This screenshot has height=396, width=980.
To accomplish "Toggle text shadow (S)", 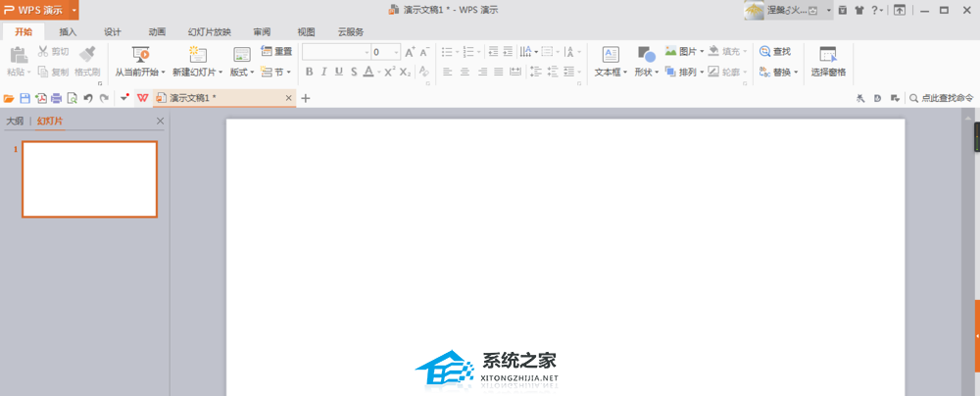I will (354, 72).
